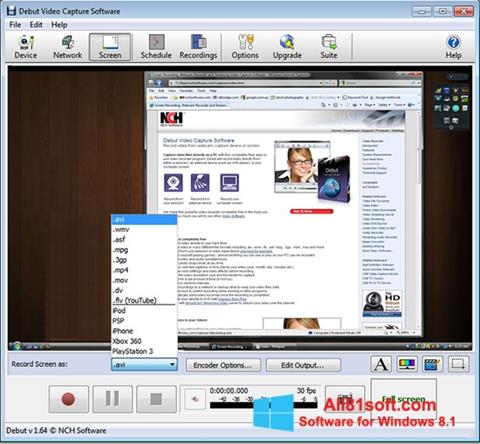Click the Edit Output button

click(303, 365)
